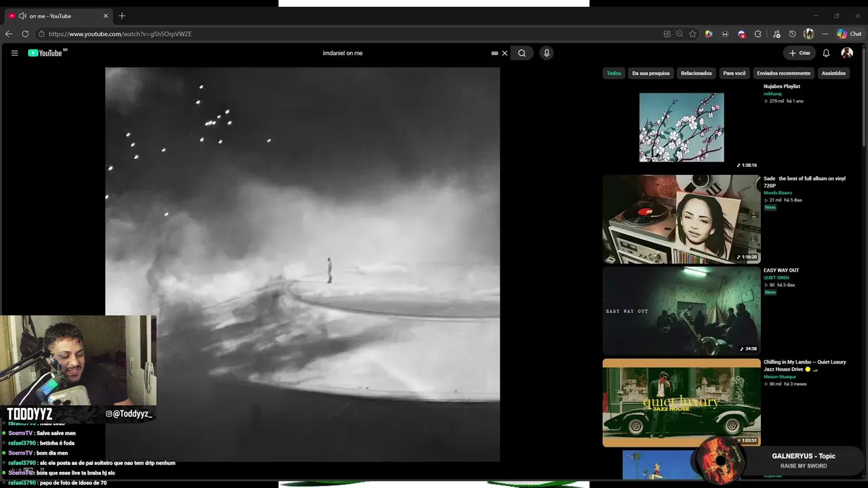This screenshot has width=868, height=488.
Task: Open the YouTube account avatar menu
Action: (x=847, y=53)
